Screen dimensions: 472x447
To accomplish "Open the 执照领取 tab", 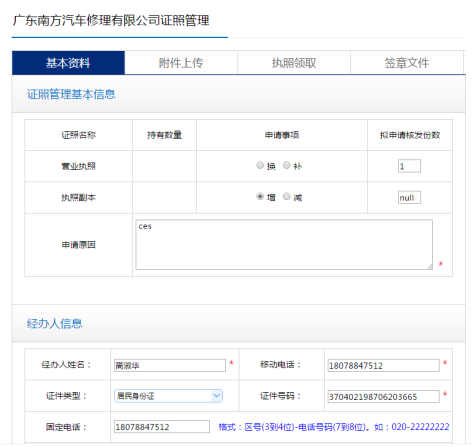I will click(294, 63).
